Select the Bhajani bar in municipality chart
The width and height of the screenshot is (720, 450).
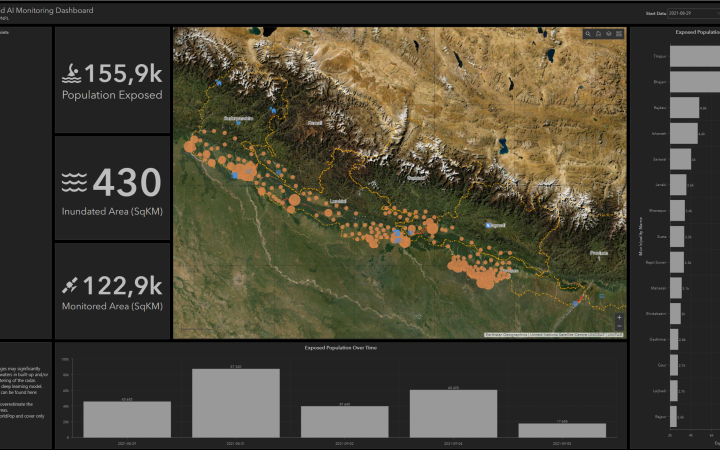[695, 82]
